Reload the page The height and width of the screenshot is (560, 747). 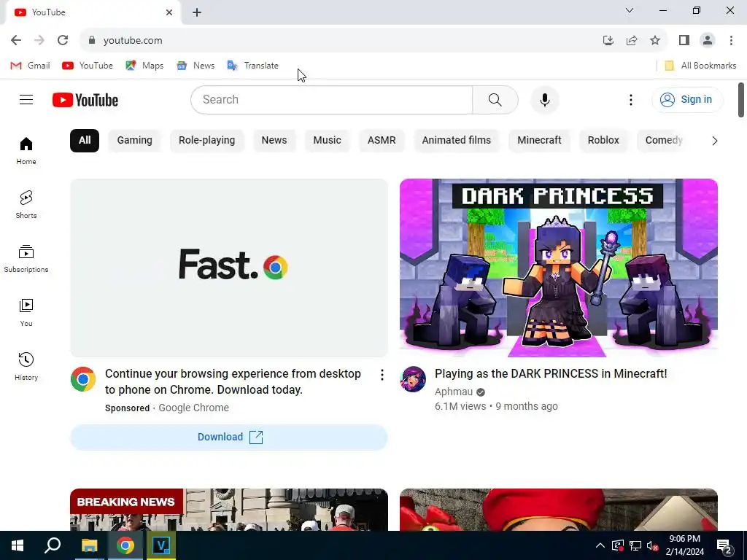(63, 40)
